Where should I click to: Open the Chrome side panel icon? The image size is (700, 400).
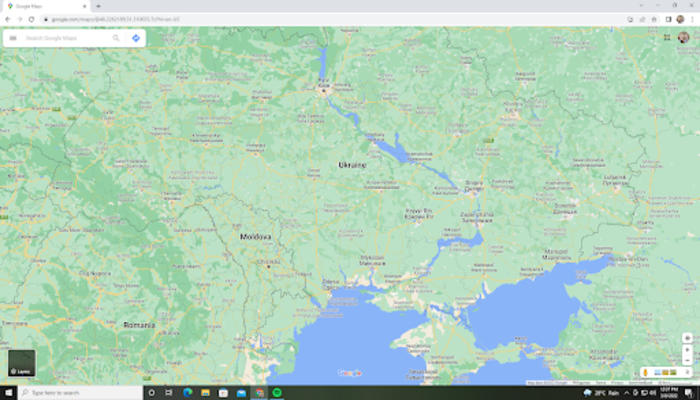tap(668, 19)
